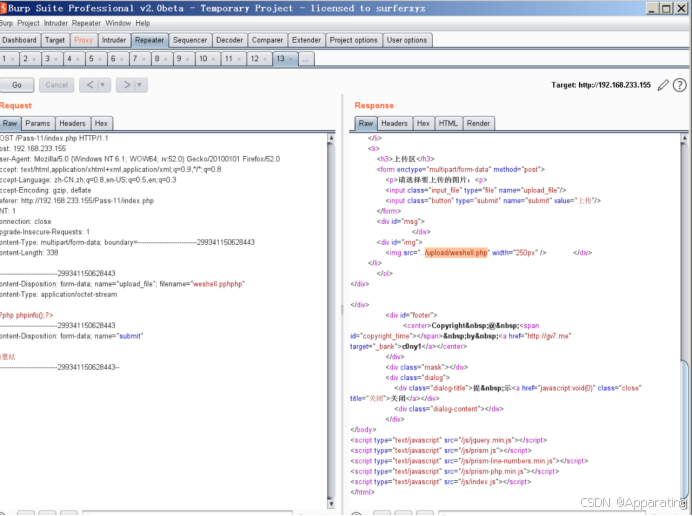Open the Project menu
Image resolution: width=692 pixels, height=516 pixels.
tap(28, 23)
